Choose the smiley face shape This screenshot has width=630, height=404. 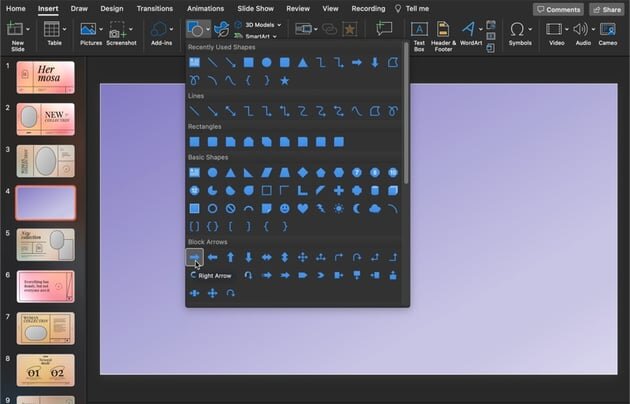(284, 208)
